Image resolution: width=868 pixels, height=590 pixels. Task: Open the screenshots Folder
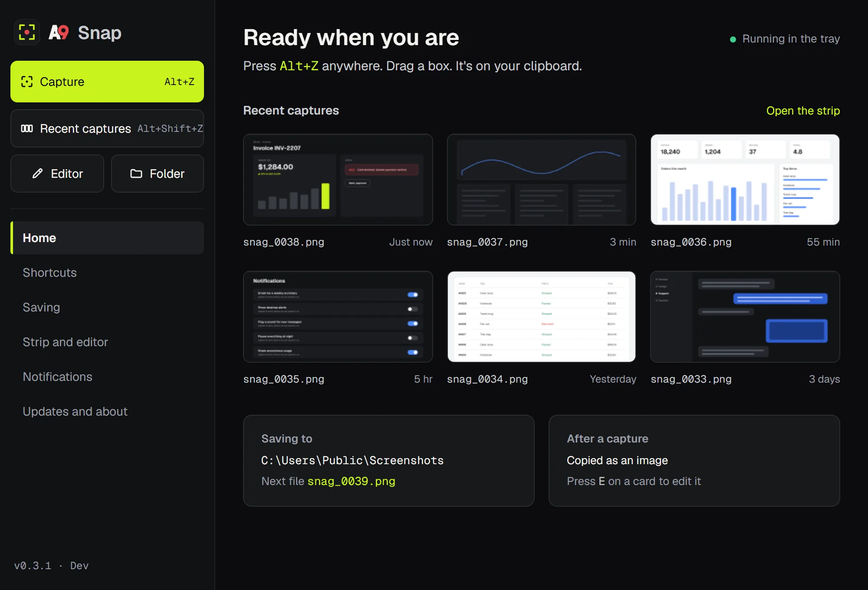pos(158,174)
